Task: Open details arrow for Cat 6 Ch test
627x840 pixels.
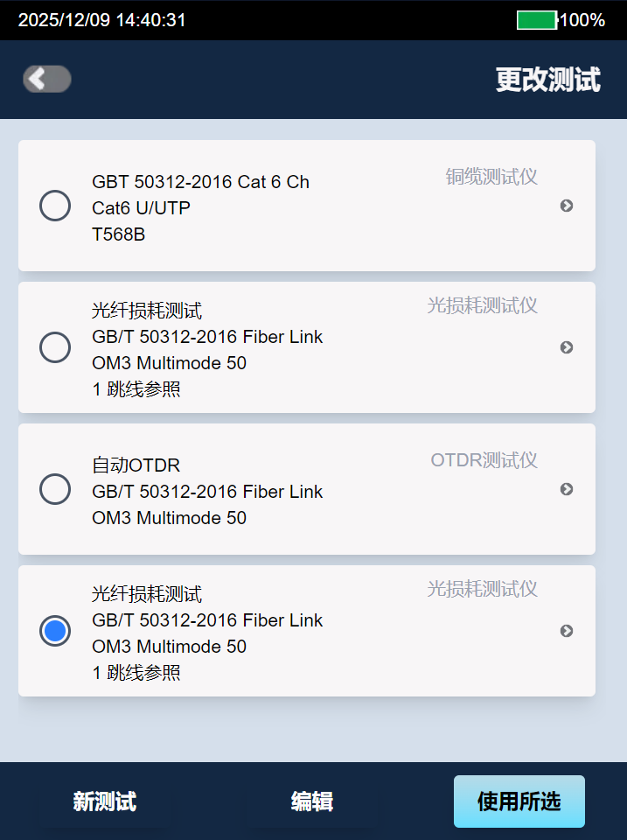Action: click(x=567, y=206)
